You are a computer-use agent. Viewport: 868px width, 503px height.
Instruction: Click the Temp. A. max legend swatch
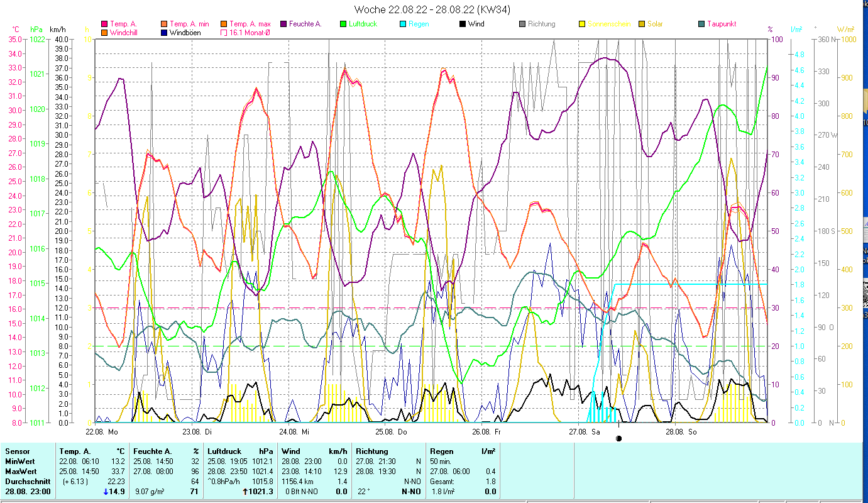[224, 24]
